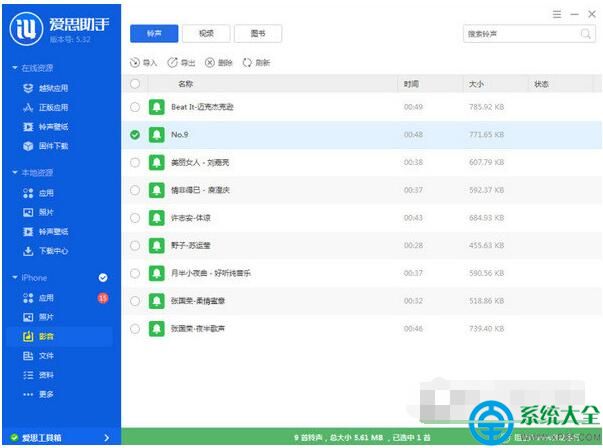Click the red 15 badge beside iPhone 应用
Screen dimensions: 603x448
coord(103,298)
